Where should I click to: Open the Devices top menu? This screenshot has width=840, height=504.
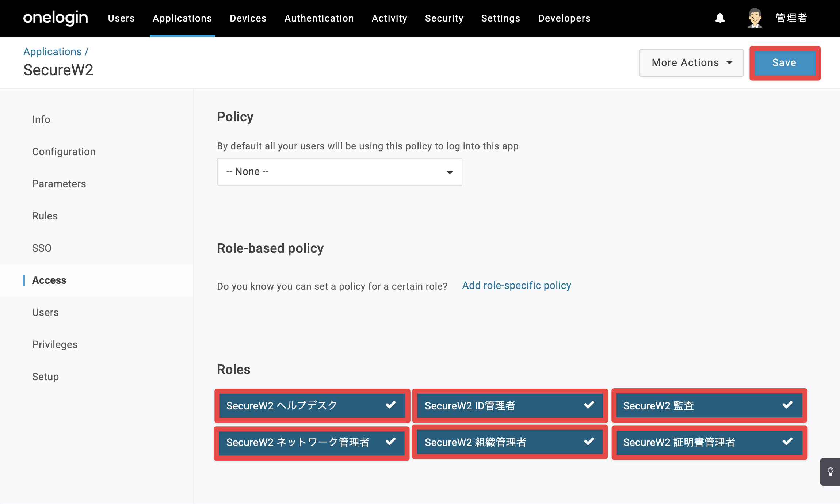(x=248, y=18)
